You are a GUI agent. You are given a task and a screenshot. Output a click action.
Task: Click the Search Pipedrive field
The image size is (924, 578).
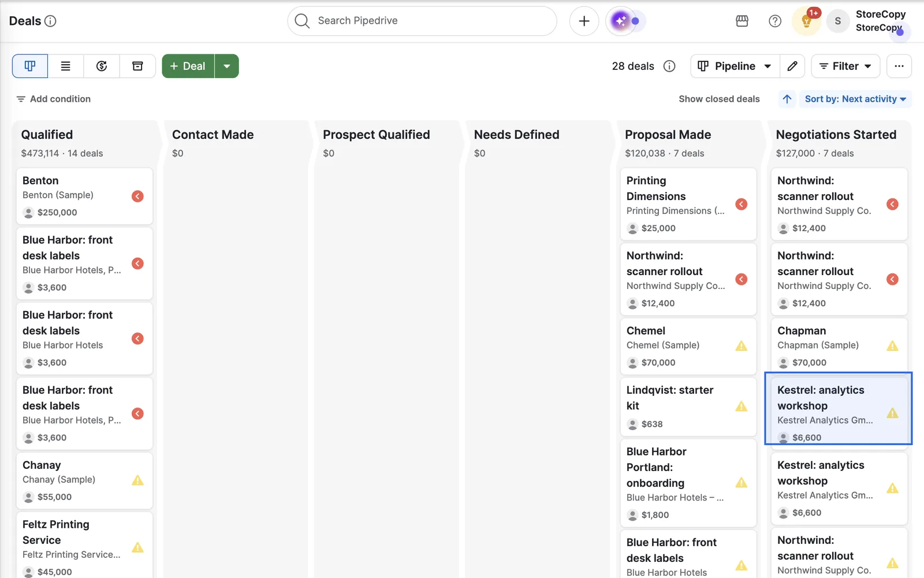pyautogui.click(x=422, y=21)
